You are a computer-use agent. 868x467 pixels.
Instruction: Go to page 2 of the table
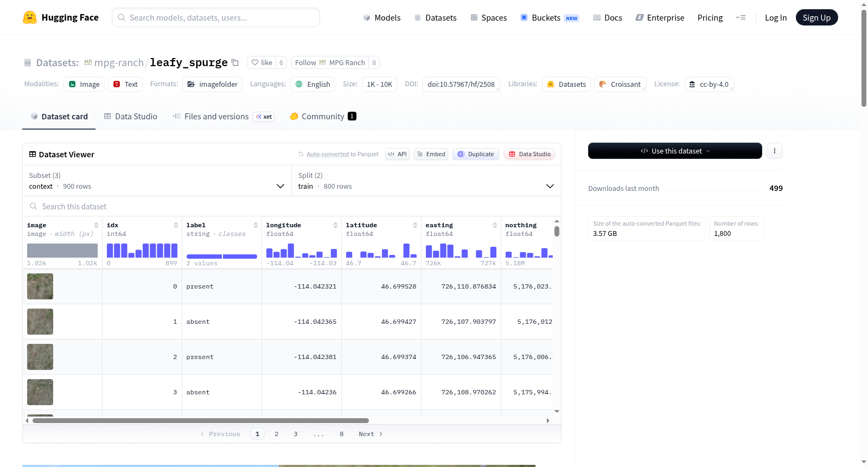[277, 434]
